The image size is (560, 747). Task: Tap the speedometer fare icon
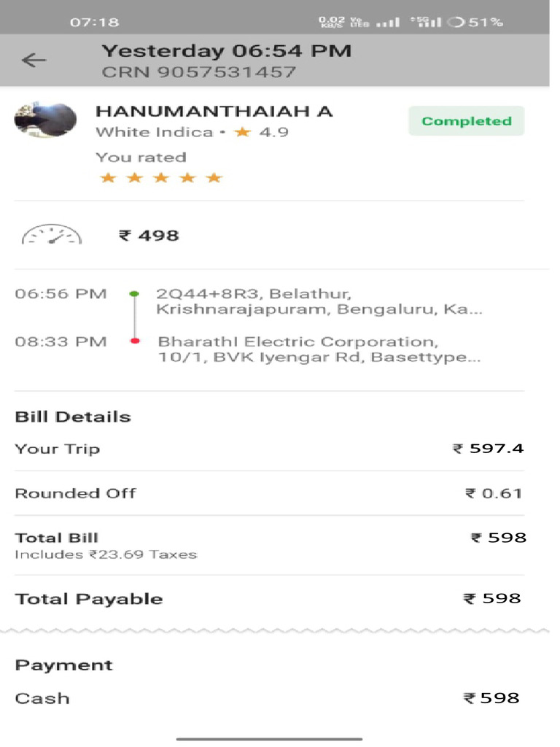tap(52, 235)
